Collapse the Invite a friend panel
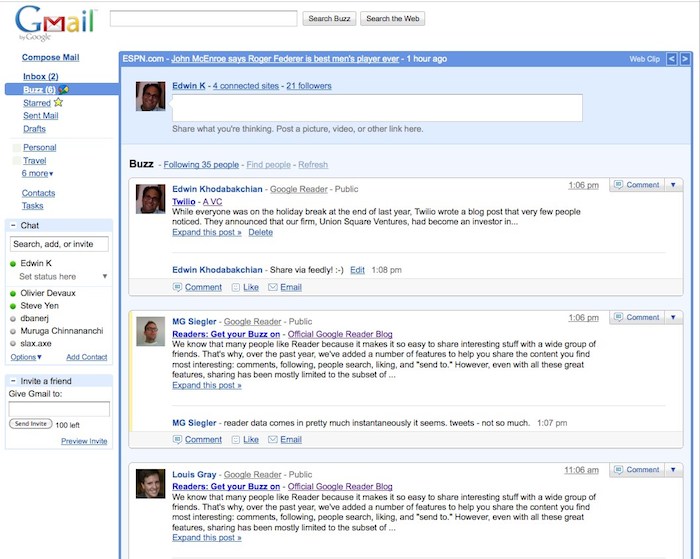 pos(11,381)
